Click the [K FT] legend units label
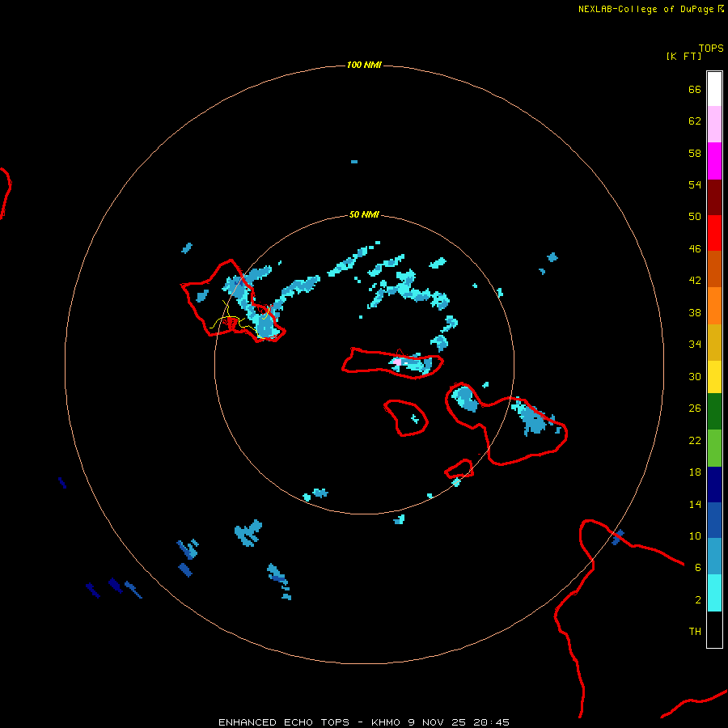Viewport: 728px width, 728px height. click(x=684, y=57)
